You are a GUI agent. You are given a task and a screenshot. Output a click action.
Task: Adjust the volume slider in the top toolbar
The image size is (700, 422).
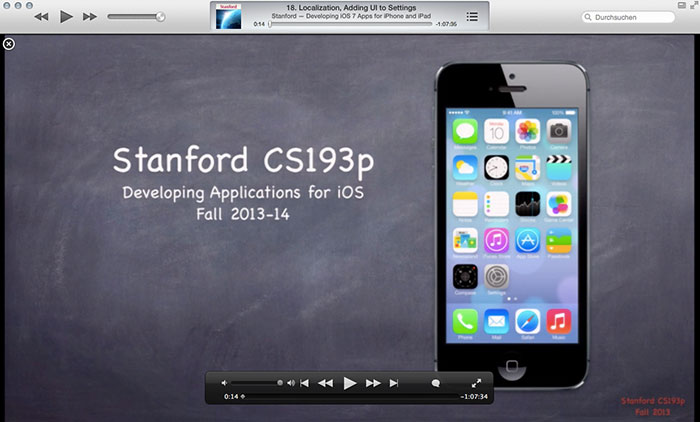[x=136, y=17]
